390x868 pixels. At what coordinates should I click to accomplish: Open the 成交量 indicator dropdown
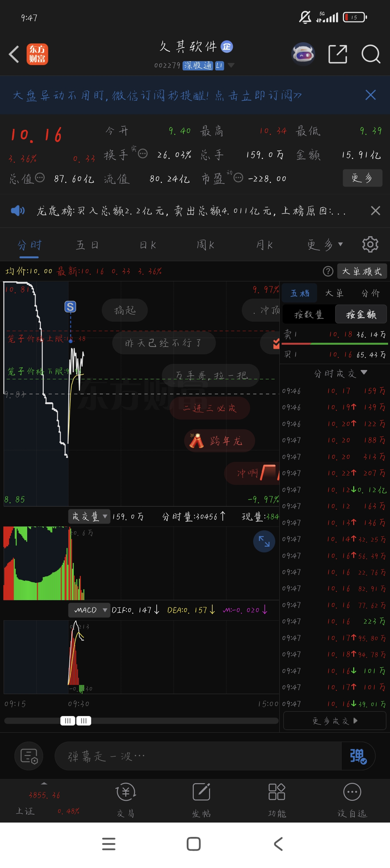(x=89, y=516)
